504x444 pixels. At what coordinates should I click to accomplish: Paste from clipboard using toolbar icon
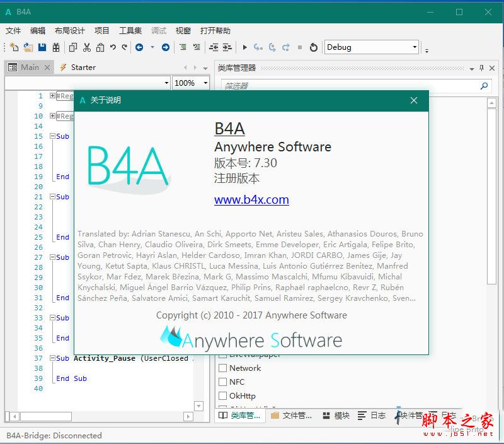(x=100, y=47)
